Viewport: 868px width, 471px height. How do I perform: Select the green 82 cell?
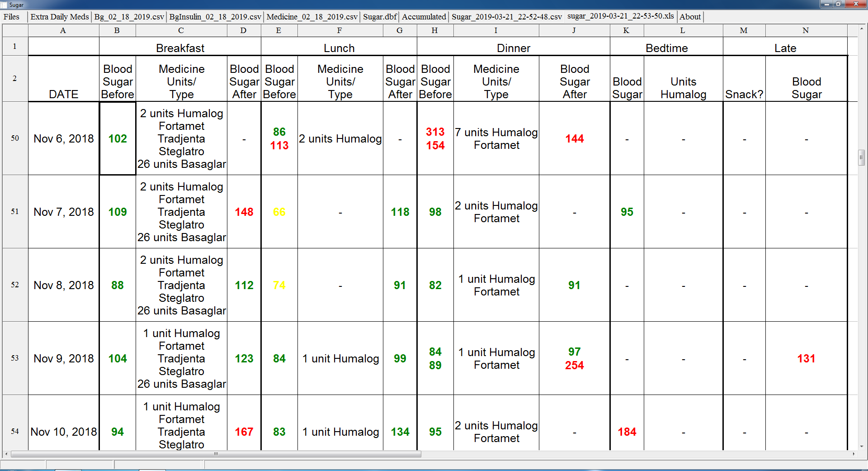[435, 285]
